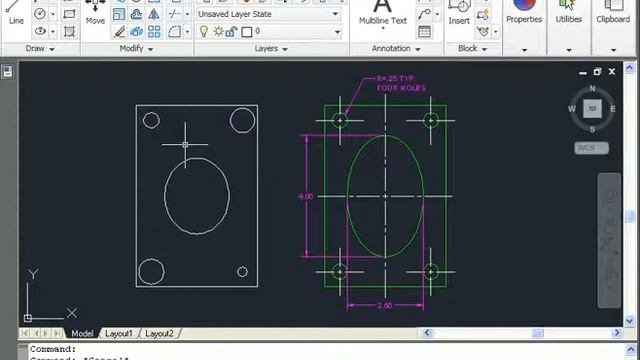Screen dimensions: 640x360
Task: Select the Rectangle draw tool
Action: pos(69,14)
